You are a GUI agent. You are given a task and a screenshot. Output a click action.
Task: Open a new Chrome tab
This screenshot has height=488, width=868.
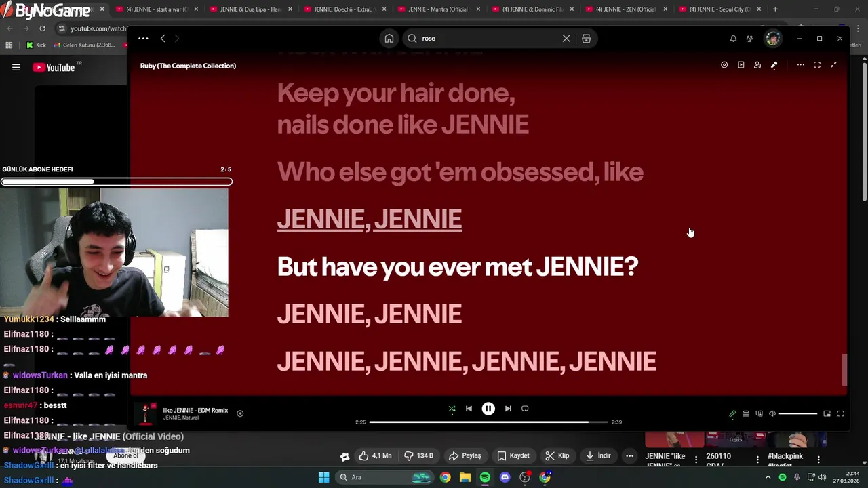(775, 9)
